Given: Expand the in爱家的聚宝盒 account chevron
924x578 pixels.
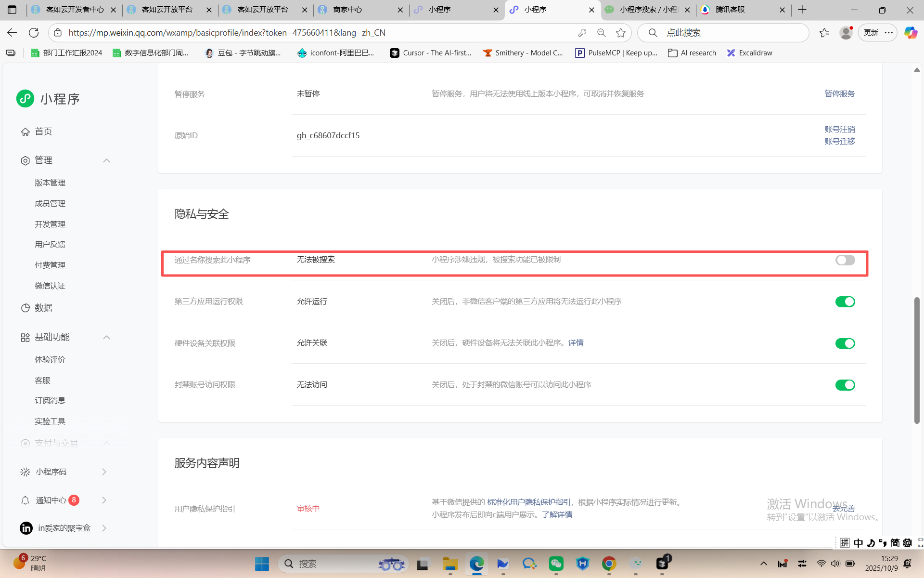Looking at the screenshot, I should [104, 528].
